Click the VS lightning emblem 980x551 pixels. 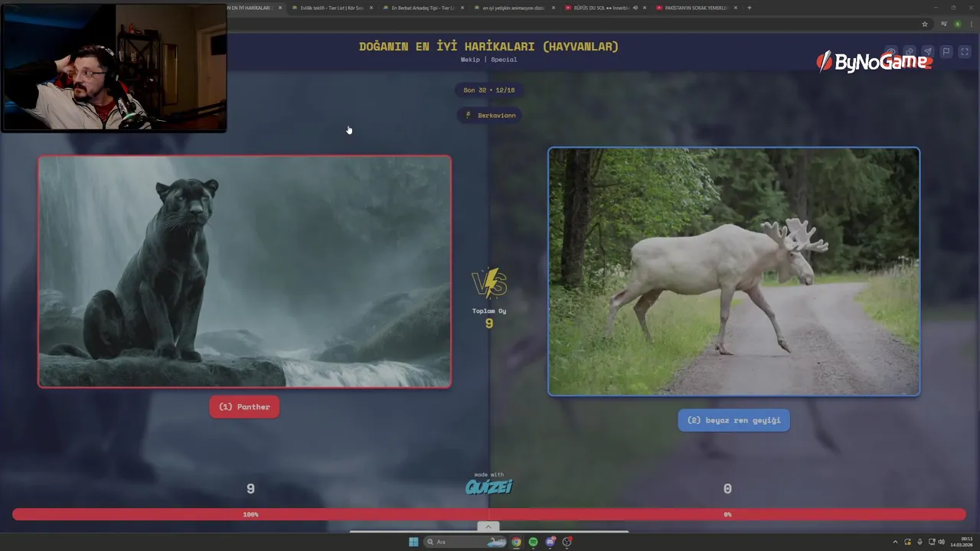[489, 283]
